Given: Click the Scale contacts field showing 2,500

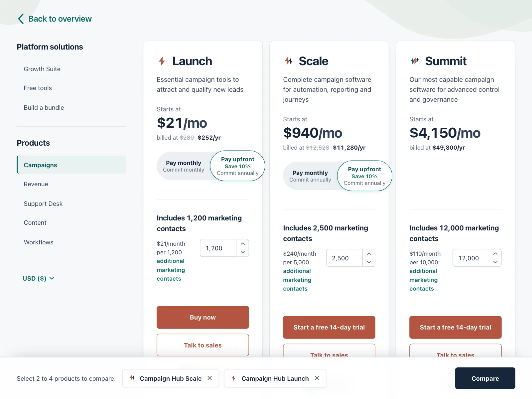Looking at the screenshot, I should (344, 258).
